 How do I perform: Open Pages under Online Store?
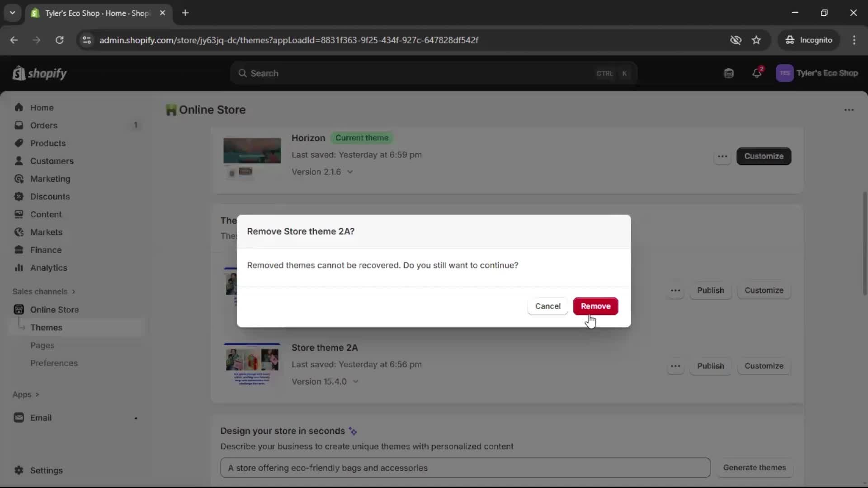point(42,346)
